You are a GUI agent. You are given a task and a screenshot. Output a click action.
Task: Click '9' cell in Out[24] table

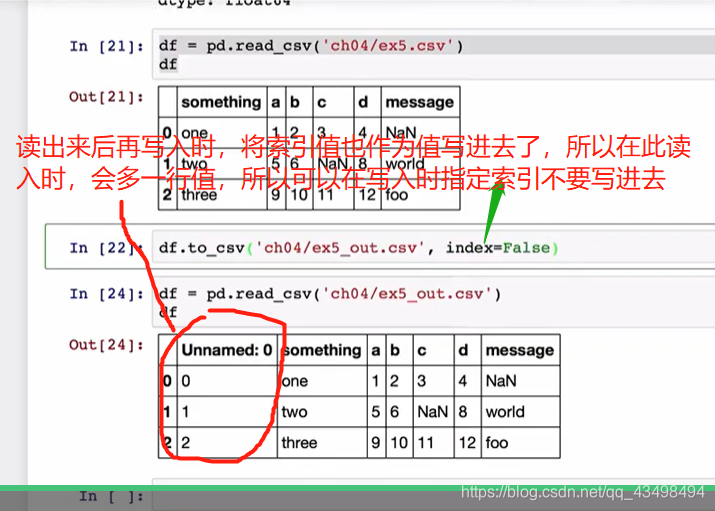click(376, 443)
